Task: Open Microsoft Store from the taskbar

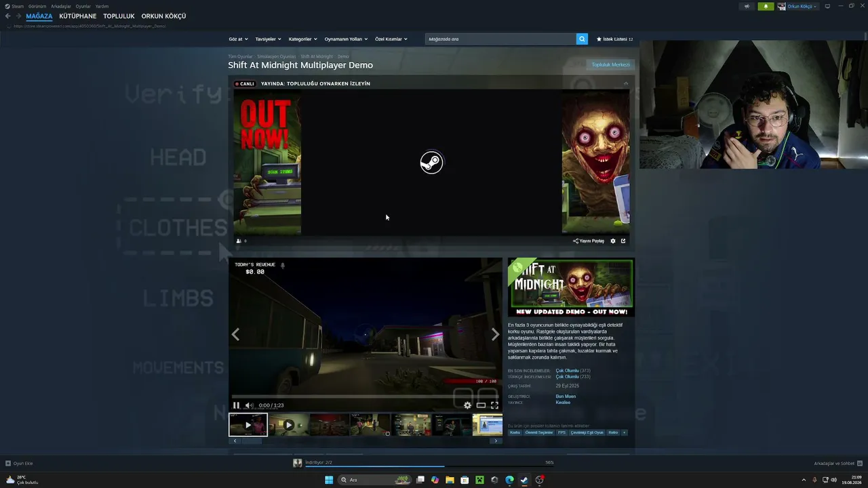Action: click(465, 480)
